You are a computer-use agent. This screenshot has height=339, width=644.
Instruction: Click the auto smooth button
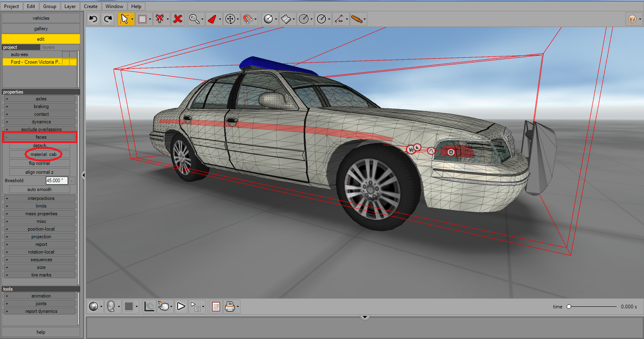(39, 189)
